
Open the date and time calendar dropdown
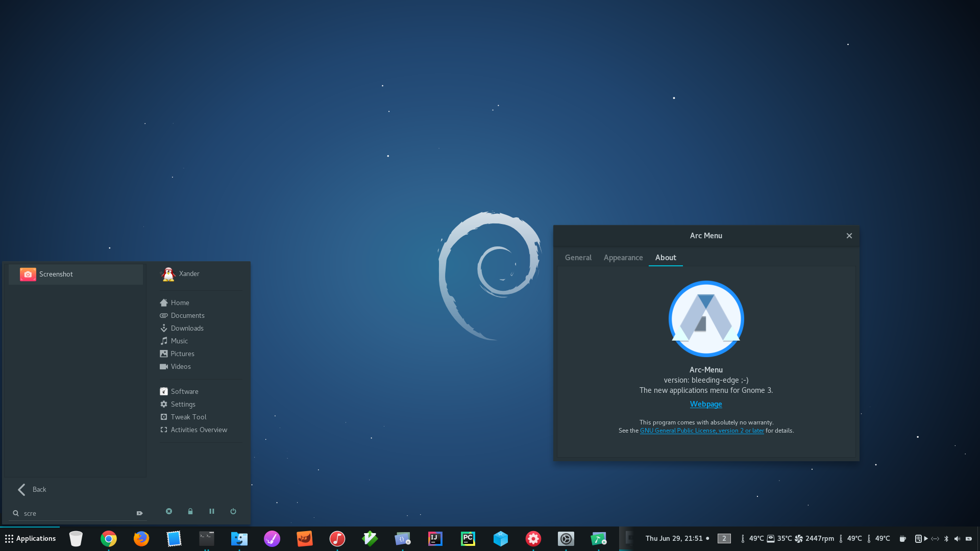pyautogui.click(x=674, y=539)
